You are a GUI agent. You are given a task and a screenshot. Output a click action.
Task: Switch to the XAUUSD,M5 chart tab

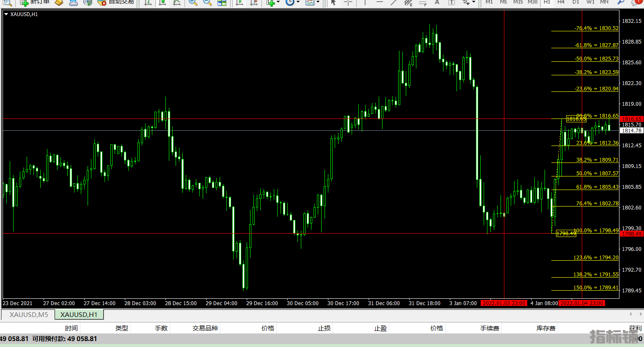point(29,315)
